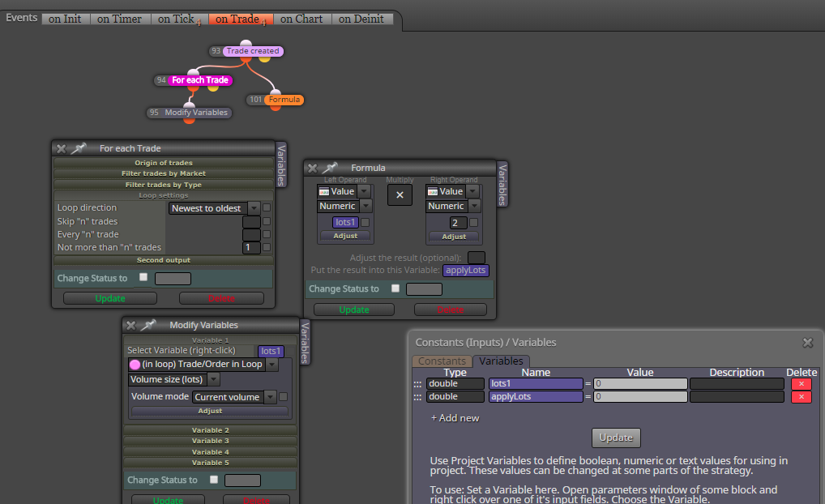825x504 pixels.
Task: Delete the lots1 variable with red X
Action: [x=801, y=384]
